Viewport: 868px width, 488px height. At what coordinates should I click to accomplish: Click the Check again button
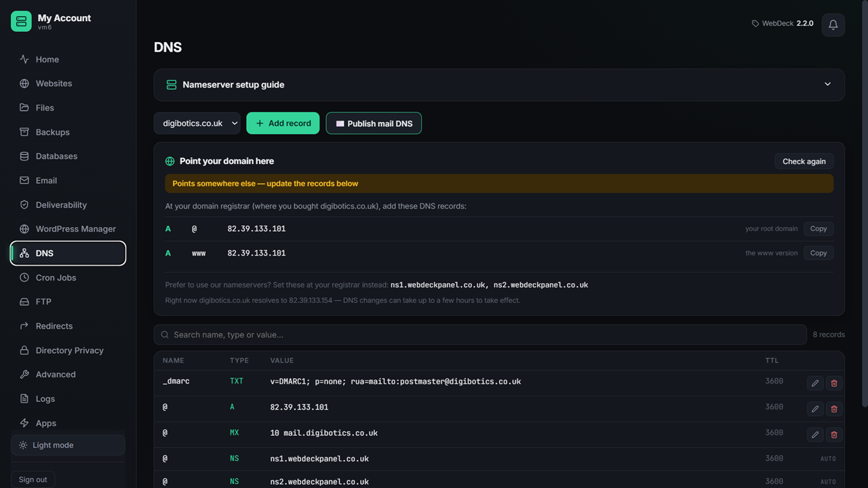804,161
